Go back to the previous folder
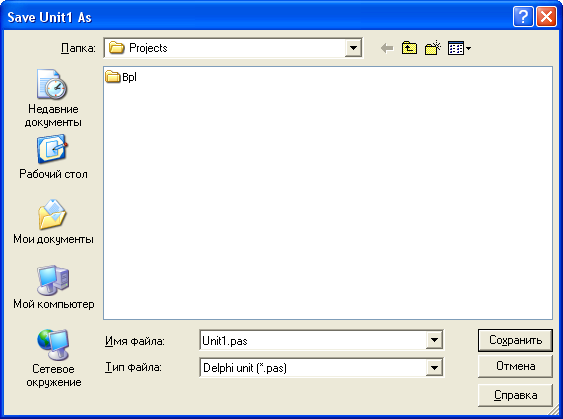The height and width of the screenshot is (419, 563). [387, 48]
